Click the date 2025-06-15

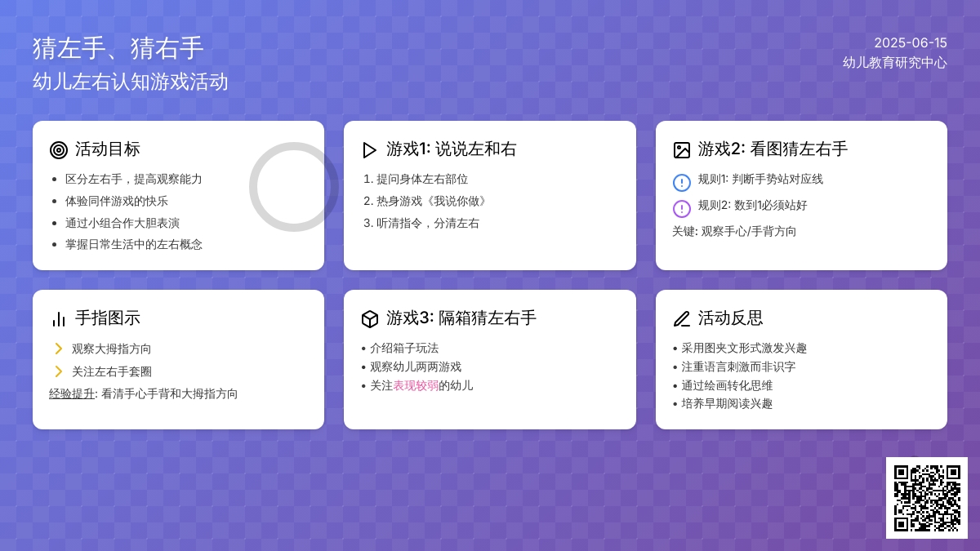[x=911, y=43]
